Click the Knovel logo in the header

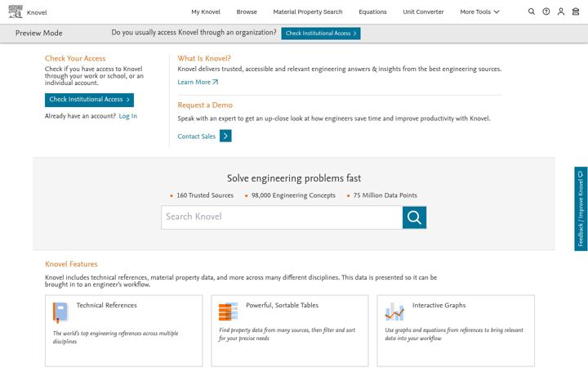click(x=27, y=11)
